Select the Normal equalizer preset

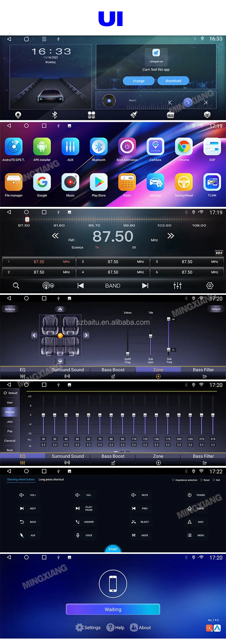[10, 412]
